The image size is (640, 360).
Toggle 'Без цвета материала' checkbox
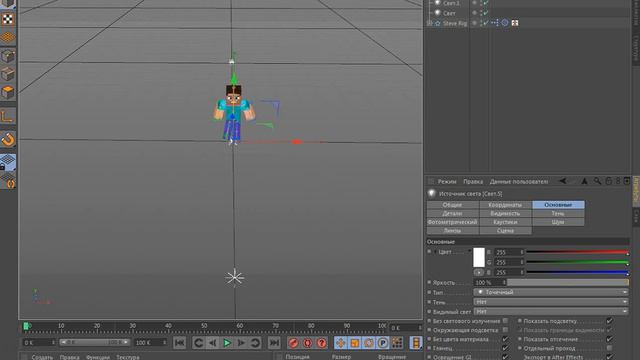[505, 339]
